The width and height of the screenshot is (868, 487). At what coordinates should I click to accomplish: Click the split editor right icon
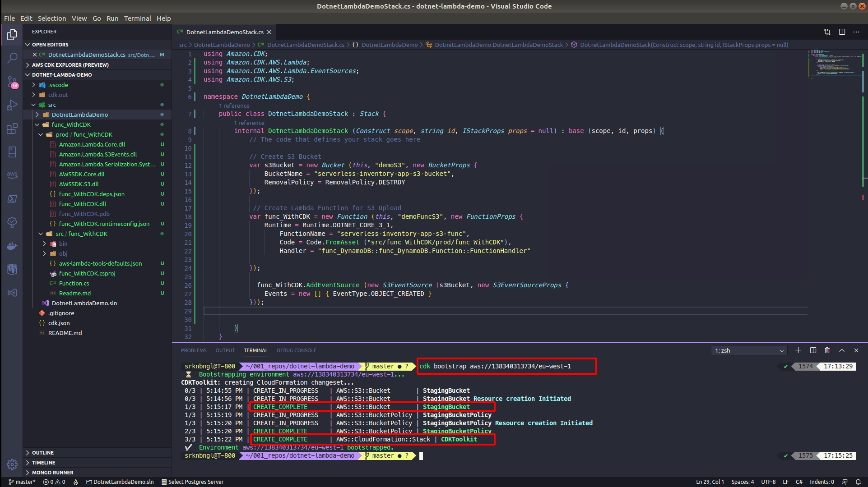pos(842,32)
